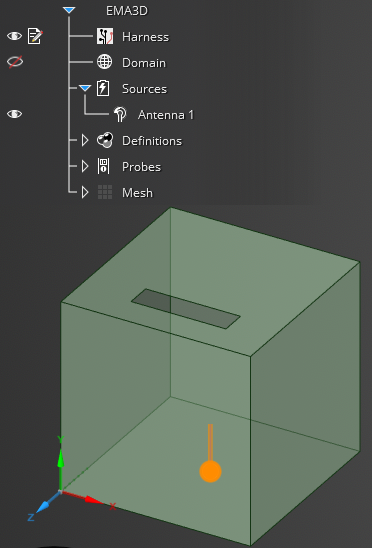Screen dimensions: 372x548
Task: Click the Domain globe icon
Action: coord(105,62)
